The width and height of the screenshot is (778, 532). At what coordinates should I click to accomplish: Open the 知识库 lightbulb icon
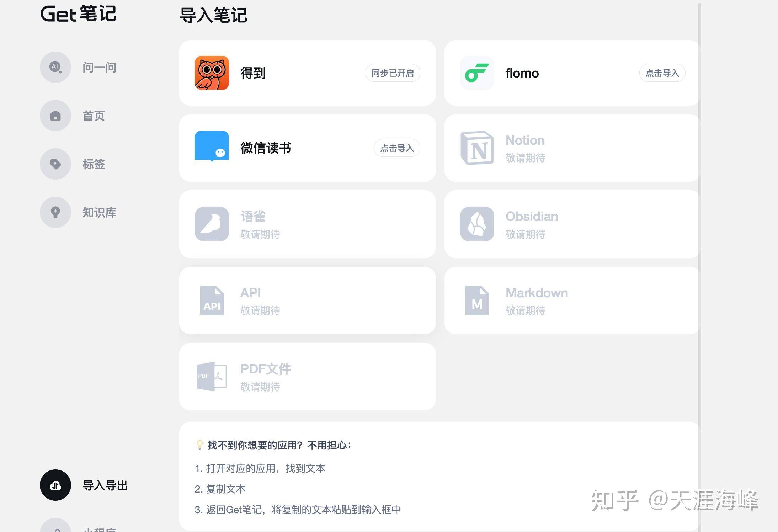[x=55, y=212]
